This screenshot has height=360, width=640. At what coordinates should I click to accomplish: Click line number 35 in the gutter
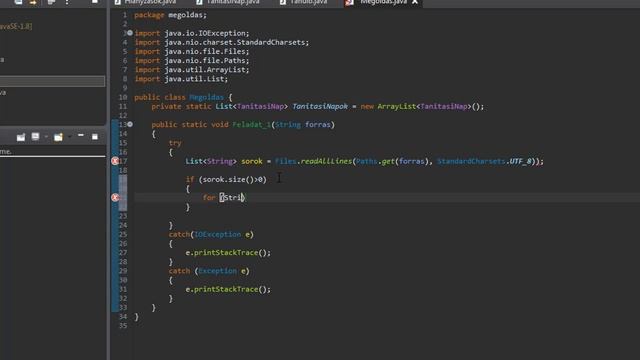point(123,326)
